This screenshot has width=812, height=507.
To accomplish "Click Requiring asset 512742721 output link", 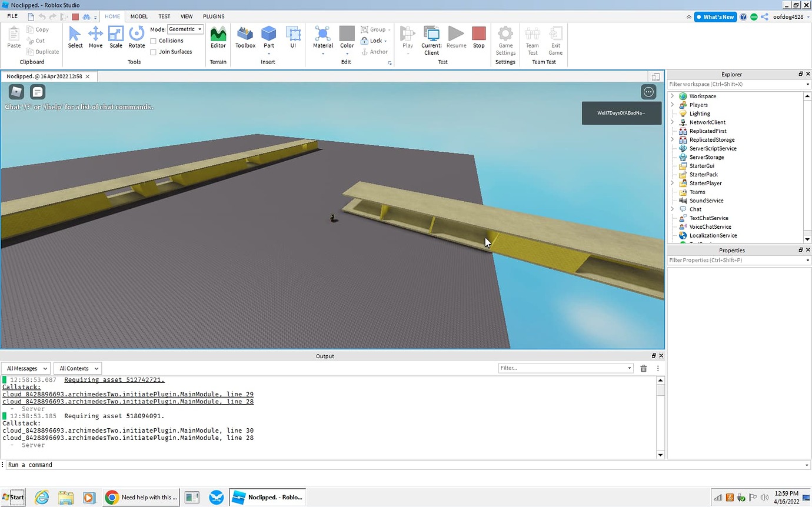I will (x=114, y=380).
